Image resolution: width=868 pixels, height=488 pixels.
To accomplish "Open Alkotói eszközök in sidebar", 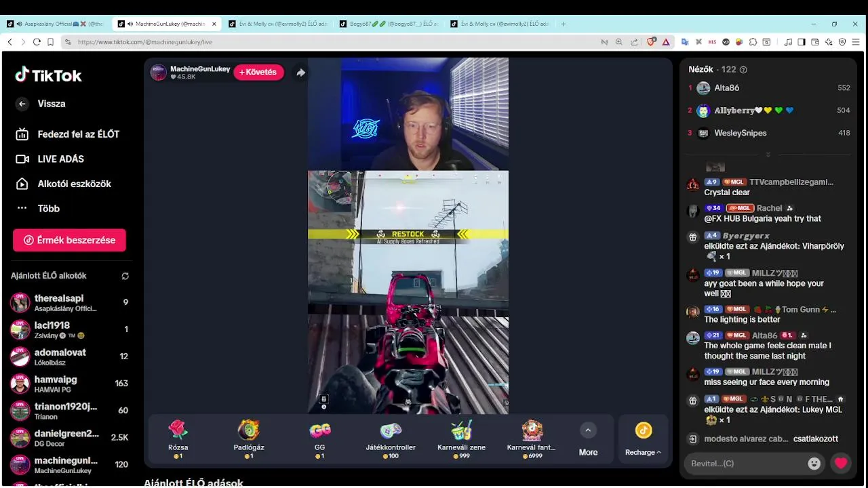I will [63, 184].
